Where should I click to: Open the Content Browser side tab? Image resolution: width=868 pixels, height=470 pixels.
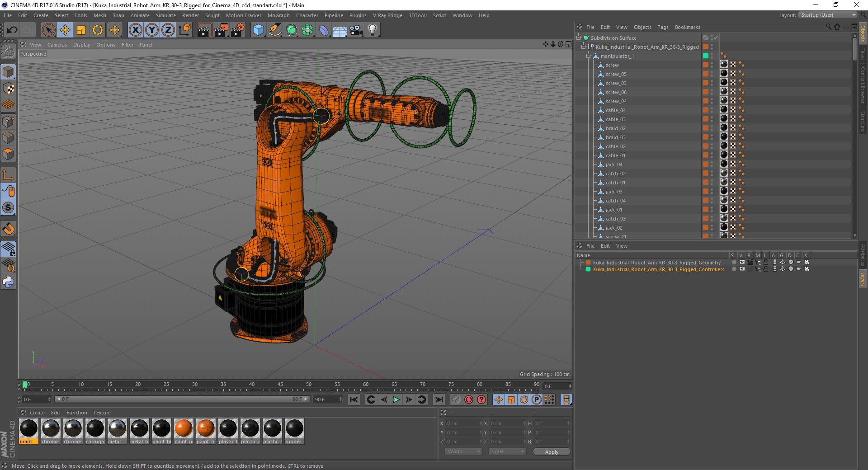click(x=863, y=85)
